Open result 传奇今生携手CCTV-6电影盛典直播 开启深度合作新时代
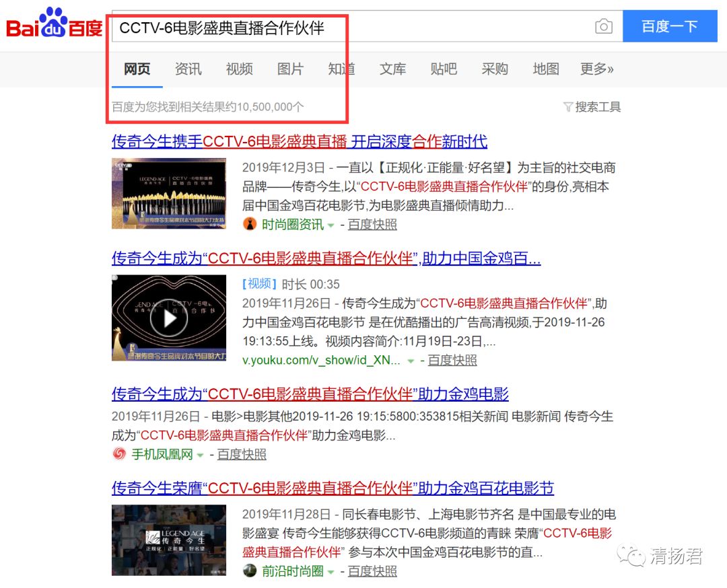The image size is (727, 588). tap(300, 141)
